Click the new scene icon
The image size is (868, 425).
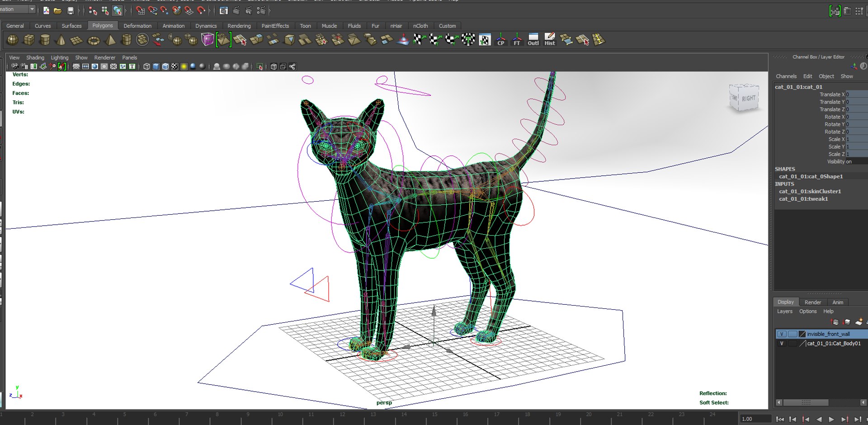click(46, 10)
